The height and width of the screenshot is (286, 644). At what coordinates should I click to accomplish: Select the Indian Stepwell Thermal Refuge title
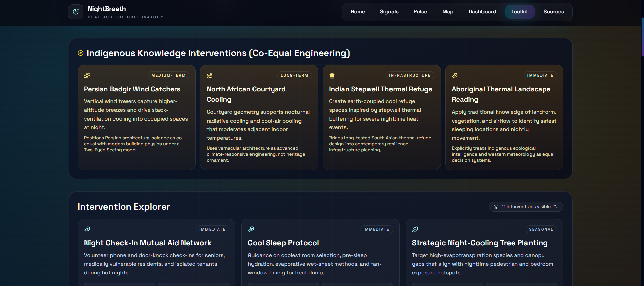[x=380, y=89]
